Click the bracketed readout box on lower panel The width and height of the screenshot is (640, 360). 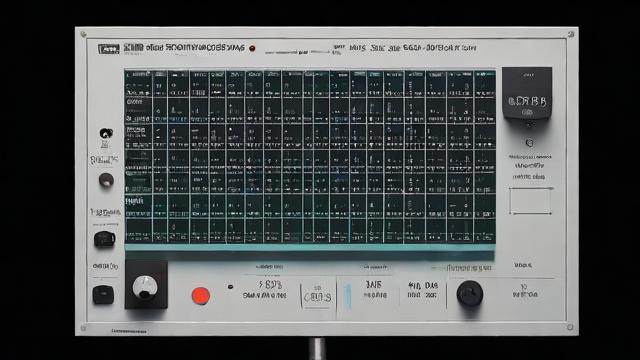click(317, 296)
